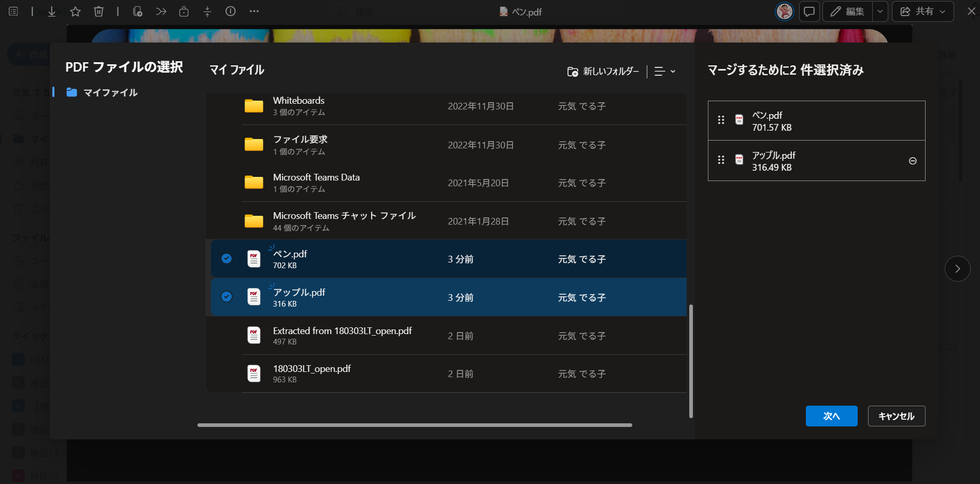Expand the list view options dropdown
This screenshot has width=980, height=484.
[665, 72]
